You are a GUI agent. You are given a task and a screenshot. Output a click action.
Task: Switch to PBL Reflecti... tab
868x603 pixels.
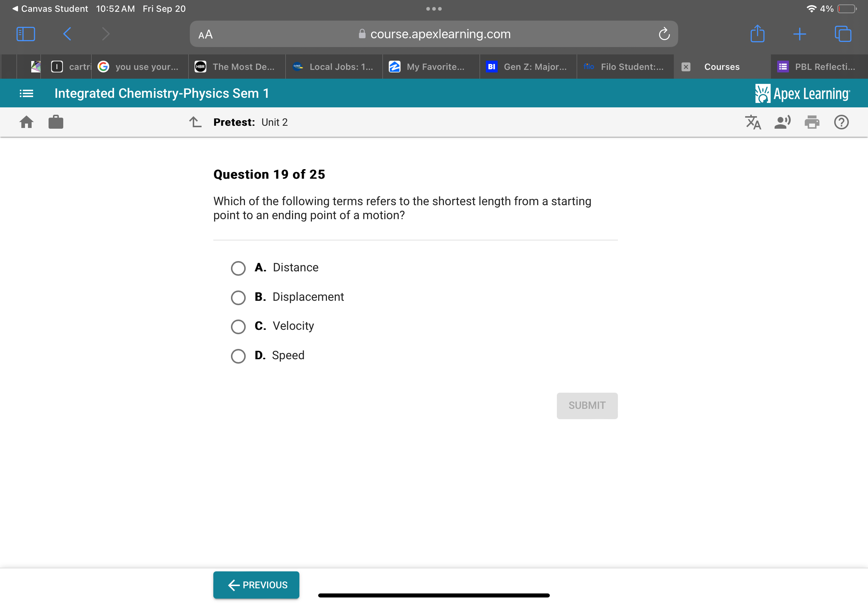819,67
